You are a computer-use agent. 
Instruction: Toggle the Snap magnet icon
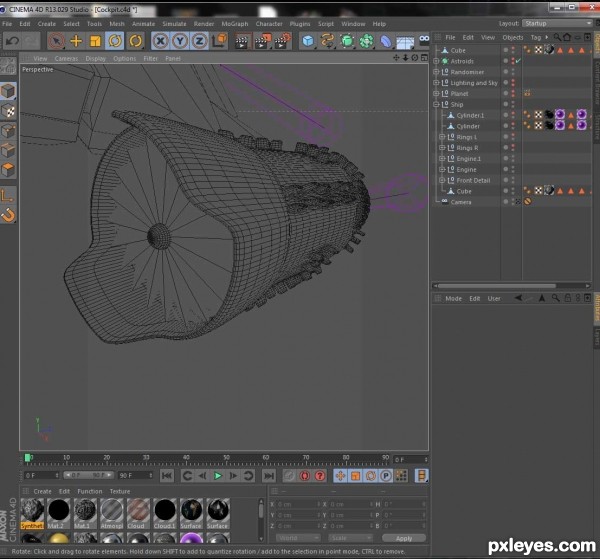tap(8, 215)
